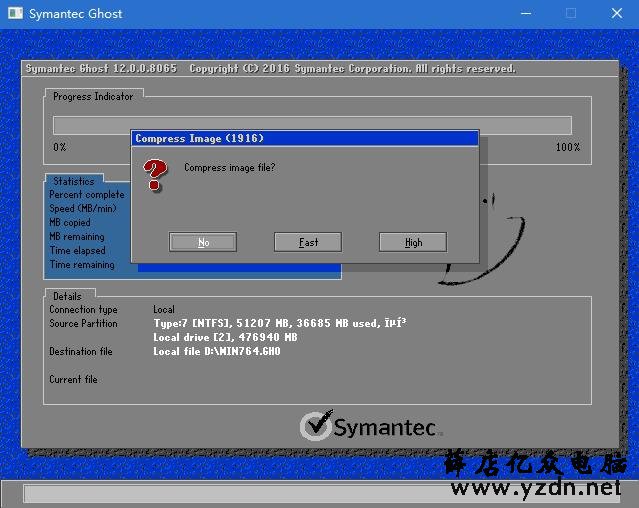This screenshot has width=639, height=508.
Task: Click the progress indicator bar
Action: pyautogui.click(x=312, y=125)
